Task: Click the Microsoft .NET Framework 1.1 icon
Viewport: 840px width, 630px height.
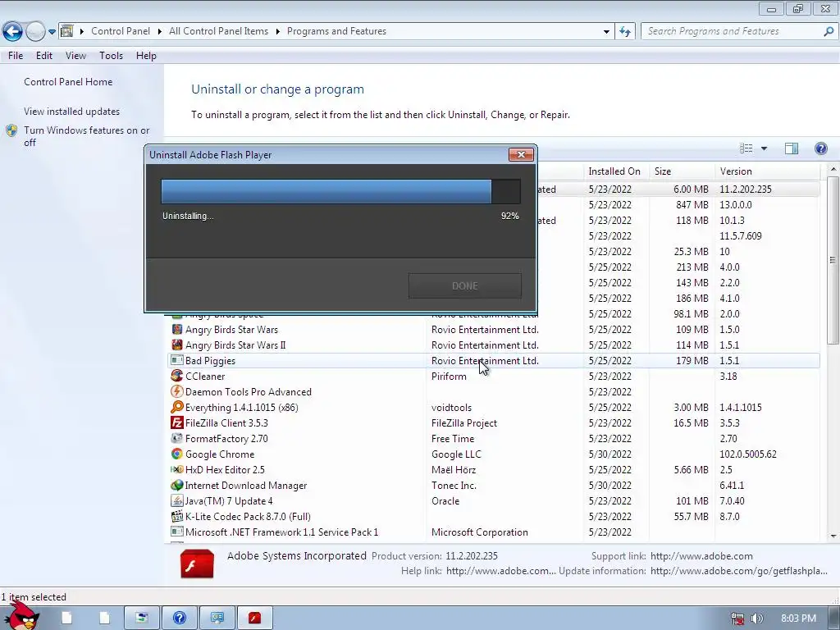Action: 177,532
